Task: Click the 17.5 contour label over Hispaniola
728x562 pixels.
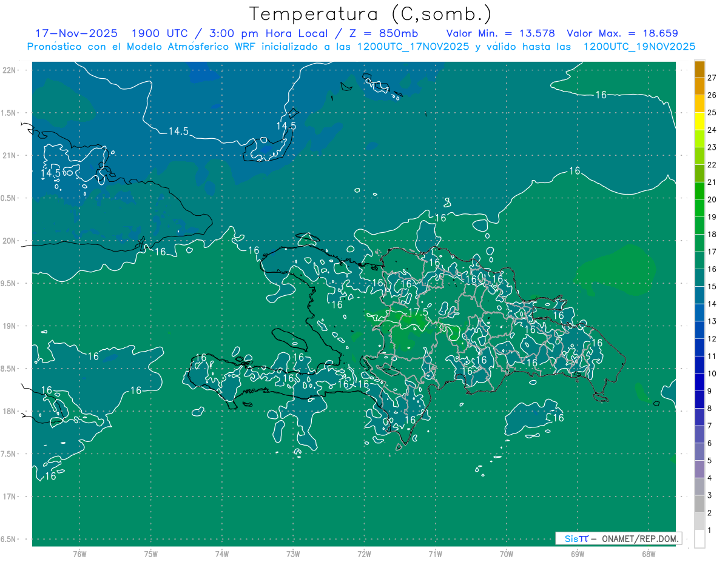Action: pos(417,312)
